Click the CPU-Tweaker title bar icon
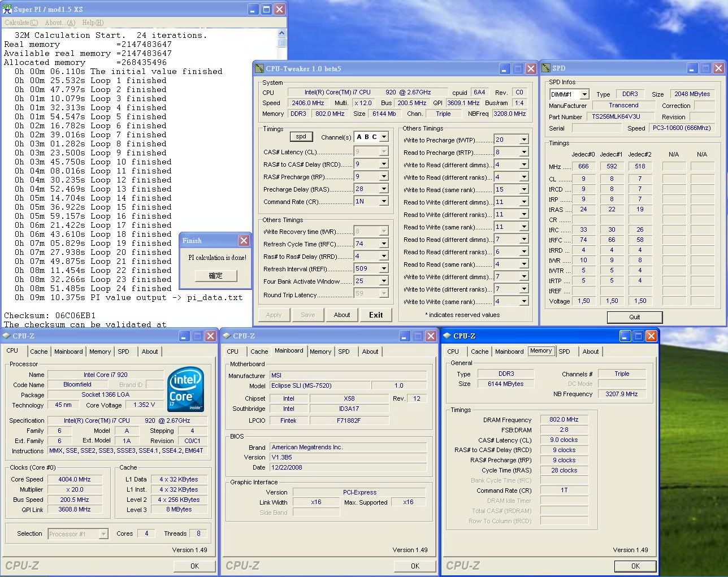This screenshot has width=728, height=577. click(259, 68)
